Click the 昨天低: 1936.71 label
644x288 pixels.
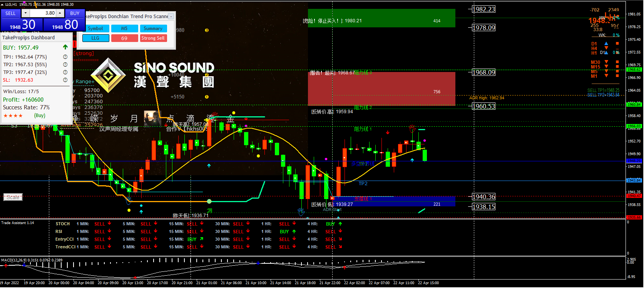click(x=191, y=216)
